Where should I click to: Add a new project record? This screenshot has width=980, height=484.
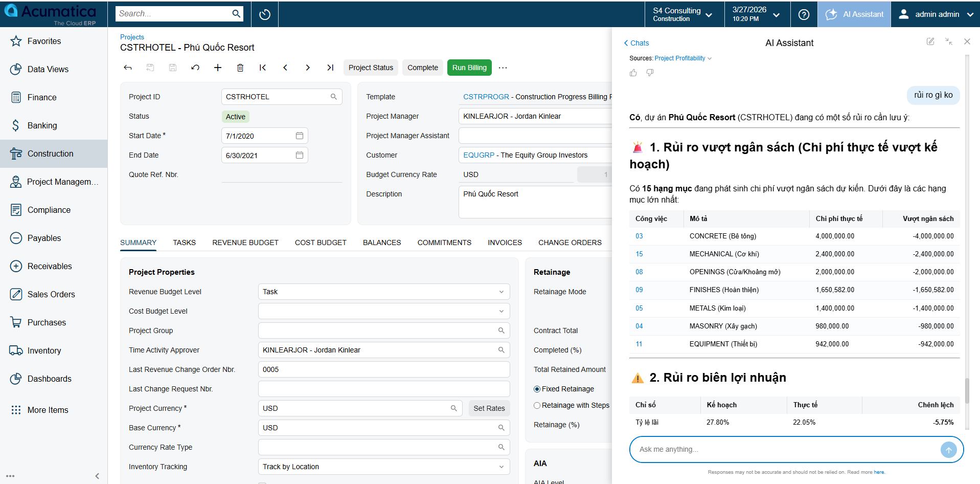218,68
